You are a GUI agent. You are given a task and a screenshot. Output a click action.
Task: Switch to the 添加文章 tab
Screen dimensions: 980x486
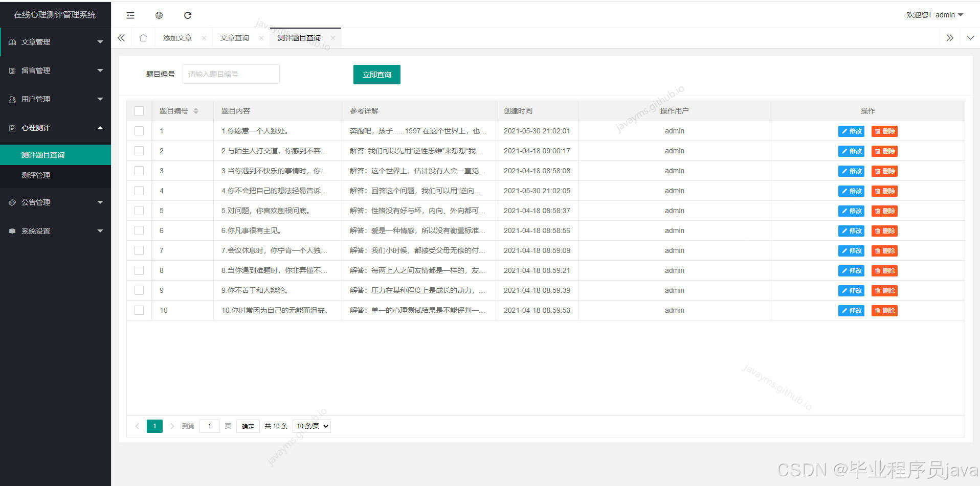click(177, 37)
